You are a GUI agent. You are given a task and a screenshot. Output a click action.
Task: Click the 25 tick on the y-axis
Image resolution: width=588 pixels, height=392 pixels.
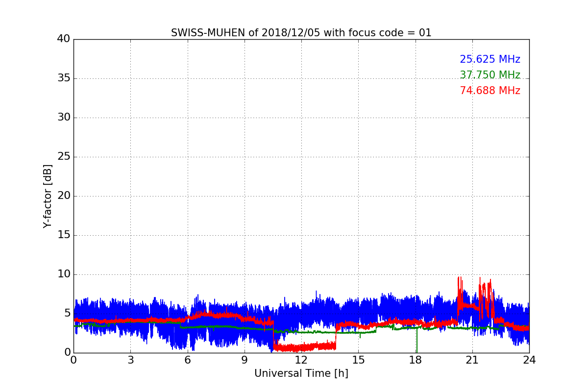pyautogui.click(x=63, y=157)
